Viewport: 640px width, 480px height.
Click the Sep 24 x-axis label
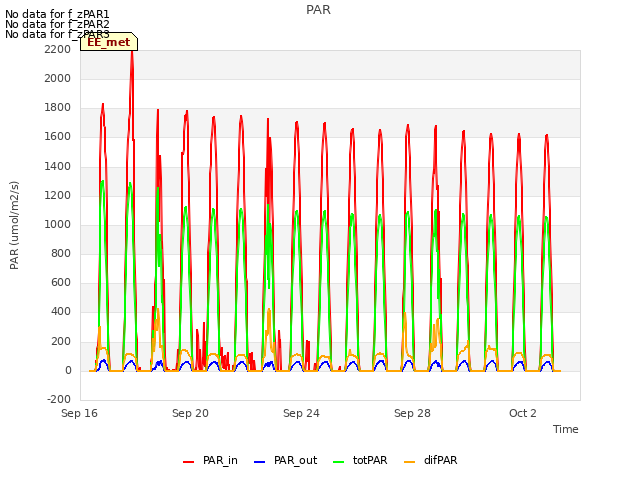tap(301, 413)
